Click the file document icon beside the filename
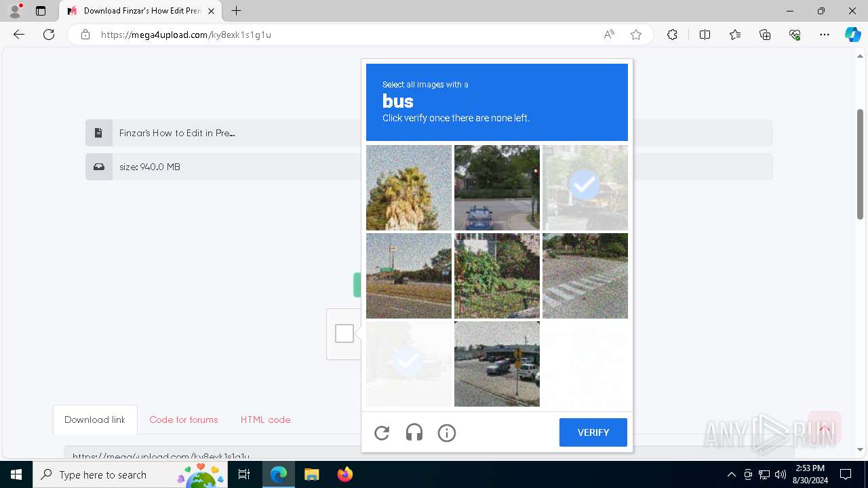The height and width of the screenshot is (488, 868). [99, 133]
